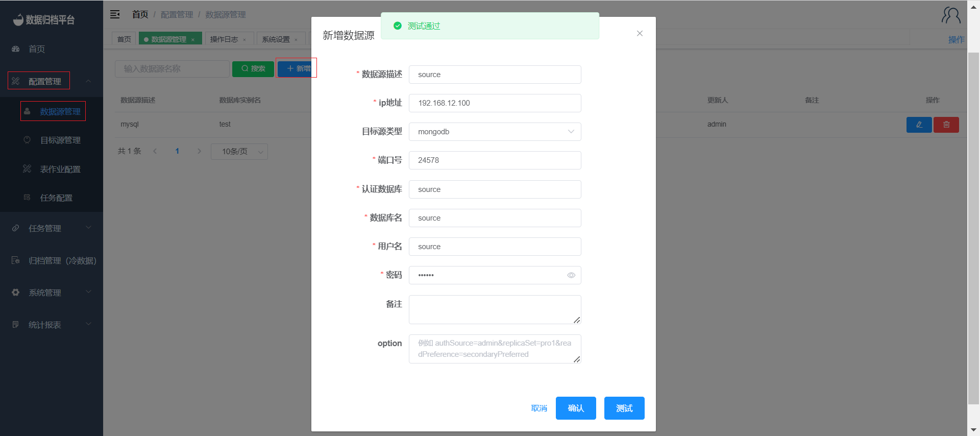Viewport: 980px width, 436px height.
Task: Focus the 备注 textarea
Action: point(495,309)
